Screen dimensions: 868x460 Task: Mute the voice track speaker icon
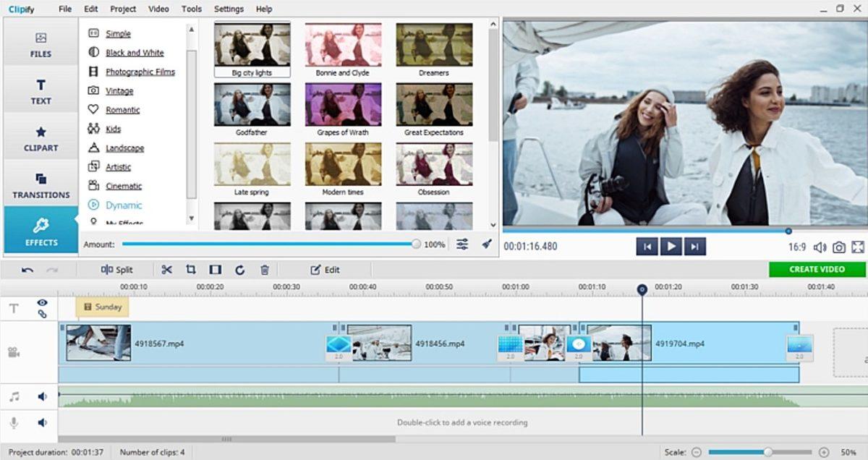42,422
